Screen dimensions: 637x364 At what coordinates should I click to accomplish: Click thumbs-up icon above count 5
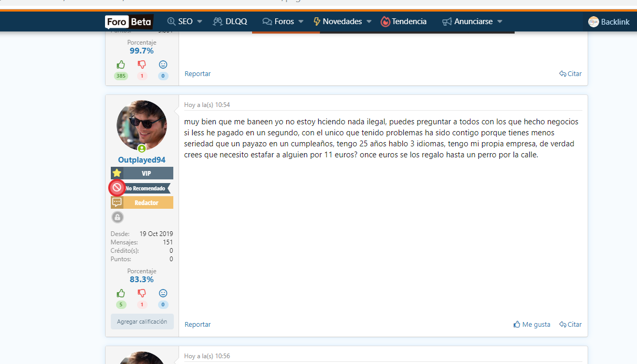(121, 293)
